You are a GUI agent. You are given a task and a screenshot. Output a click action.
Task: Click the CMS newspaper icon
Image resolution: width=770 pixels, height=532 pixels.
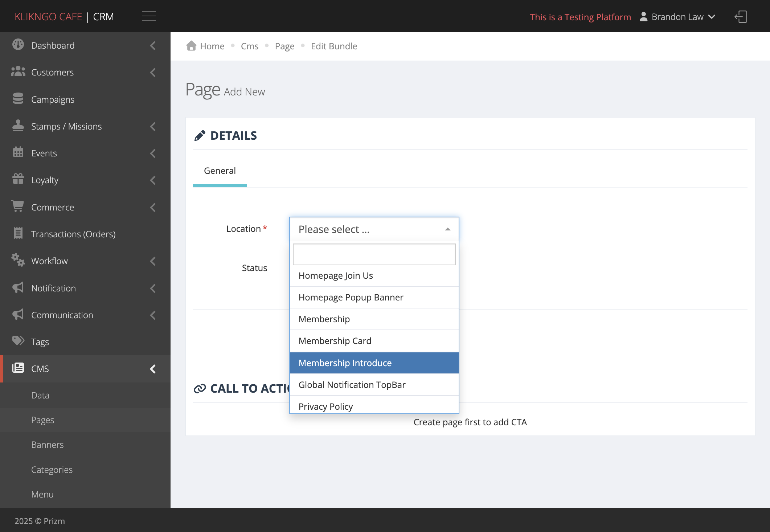click(18, 368)
